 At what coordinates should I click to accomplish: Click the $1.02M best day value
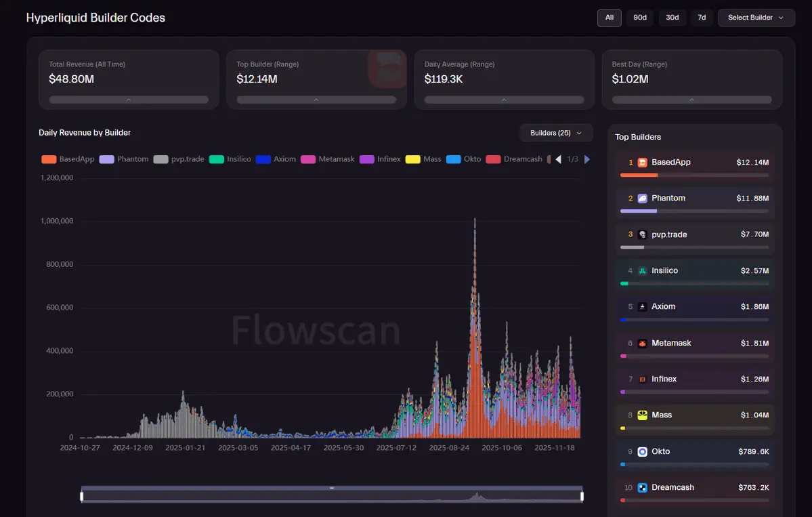pos(631,79)
